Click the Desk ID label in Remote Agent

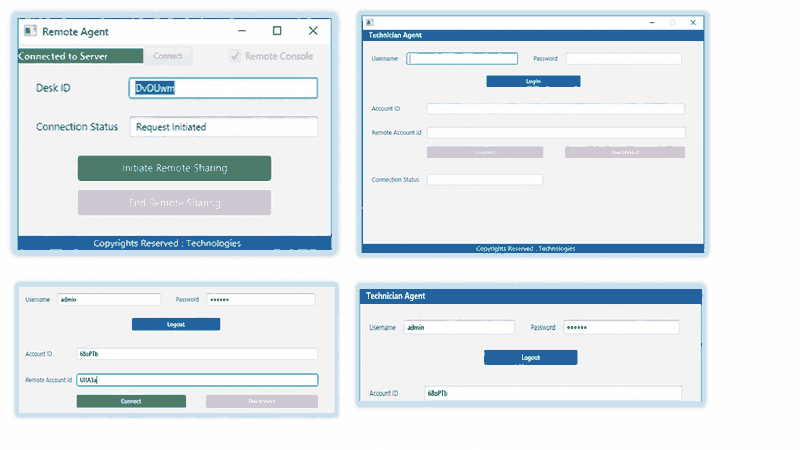click(x=53, y=88)
